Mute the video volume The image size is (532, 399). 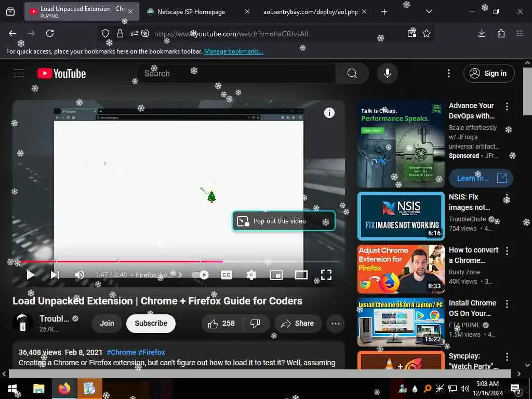(x=79, y=275)
